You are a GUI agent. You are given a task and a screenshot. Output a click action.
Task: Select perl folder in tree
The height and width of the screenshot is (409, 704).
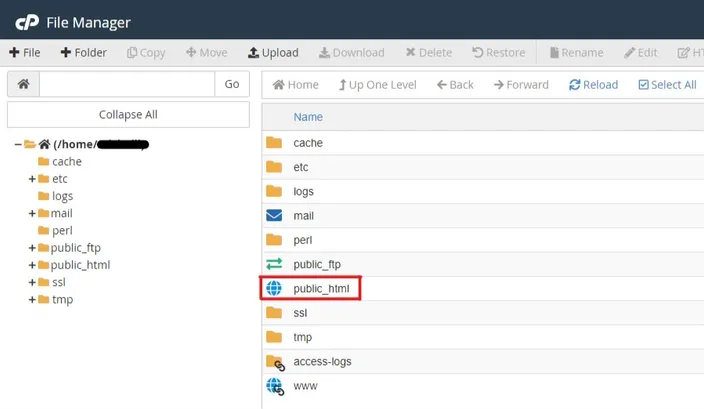[x=62, y=231]
